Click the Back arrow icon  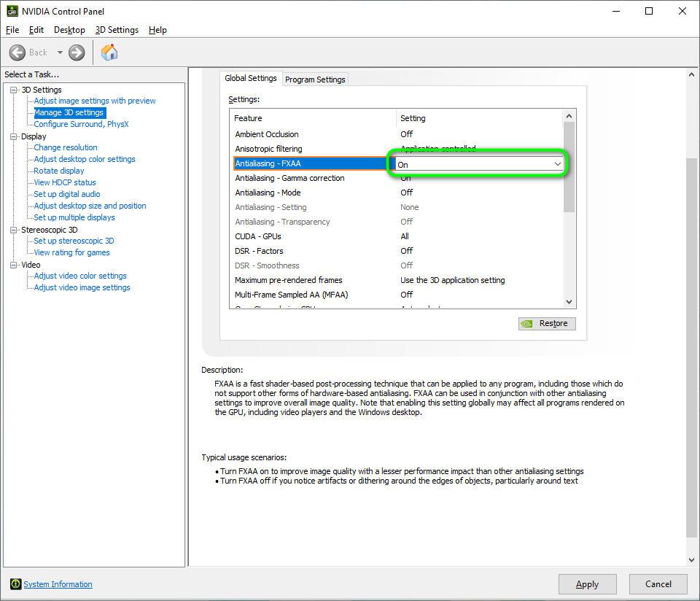pyautogui.click(x=17, y=53)
